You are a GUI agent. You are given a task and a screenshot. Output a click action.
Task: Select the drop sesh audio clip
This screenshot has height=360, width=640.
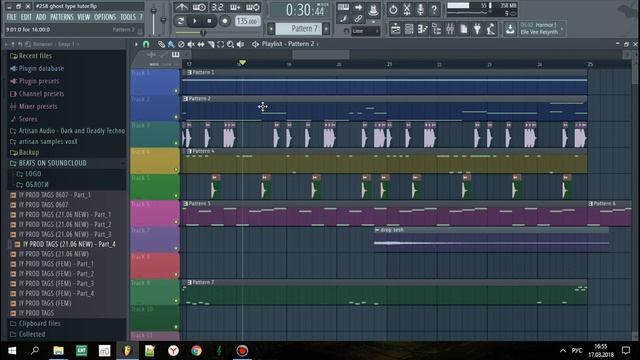[x=491, y=240]
